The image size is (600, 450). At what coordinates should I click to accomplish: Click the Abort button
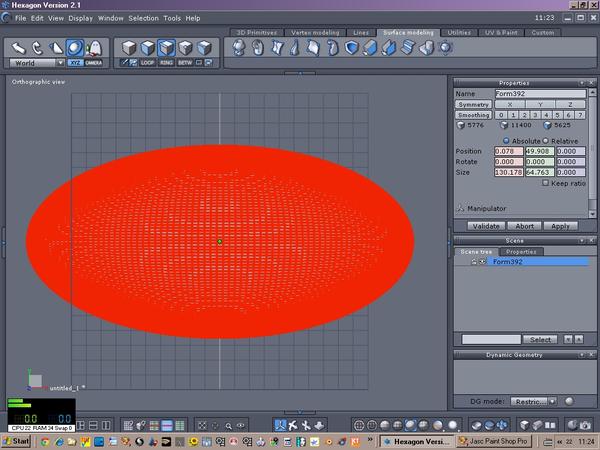click(524, 226)
